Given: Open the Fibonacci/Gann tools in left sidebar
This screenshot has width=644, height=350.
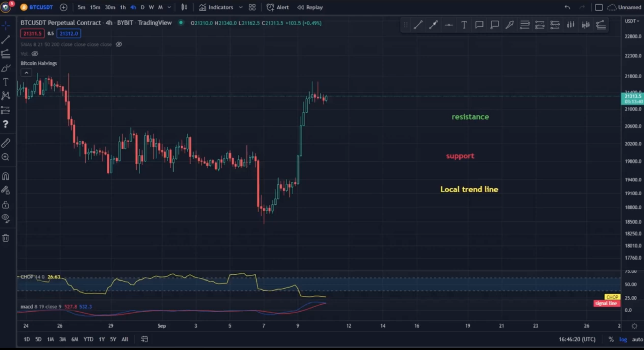Looking at the screenshot, I should 6,54.
